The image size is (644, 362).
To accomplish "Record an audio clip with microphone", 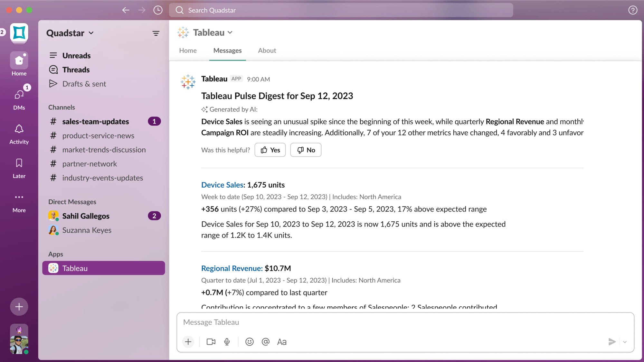I will [x=227, y=342].
